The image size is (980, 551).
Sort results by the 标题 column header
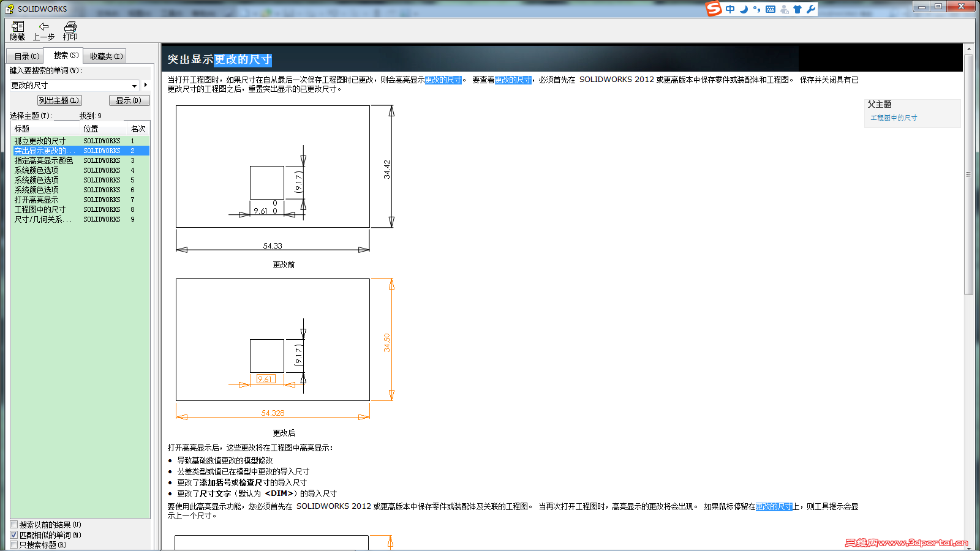[46, 129]
